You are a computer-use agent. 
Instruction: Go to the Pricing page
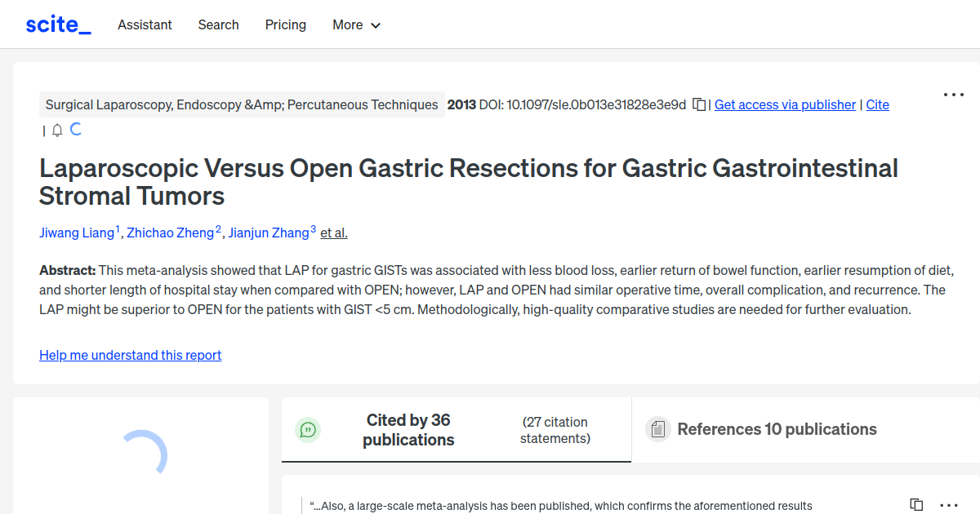(285, 24)
